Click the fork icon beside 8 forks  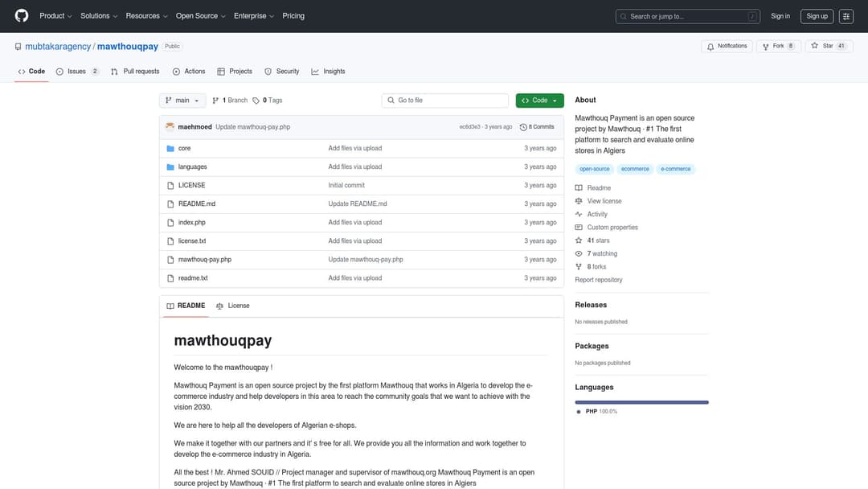click(579, 267)
